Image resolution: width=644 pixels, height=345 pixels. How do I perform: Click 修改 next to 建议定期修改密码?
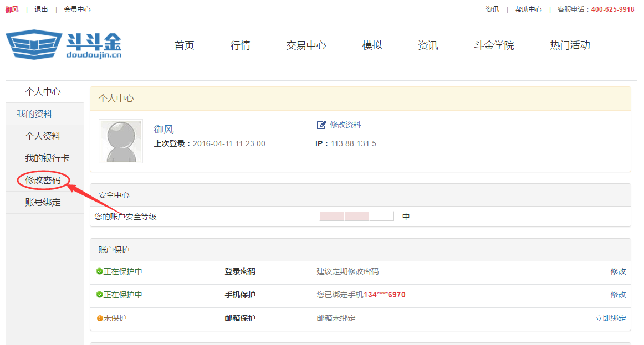pyautogui.click(x=619, y=271)
